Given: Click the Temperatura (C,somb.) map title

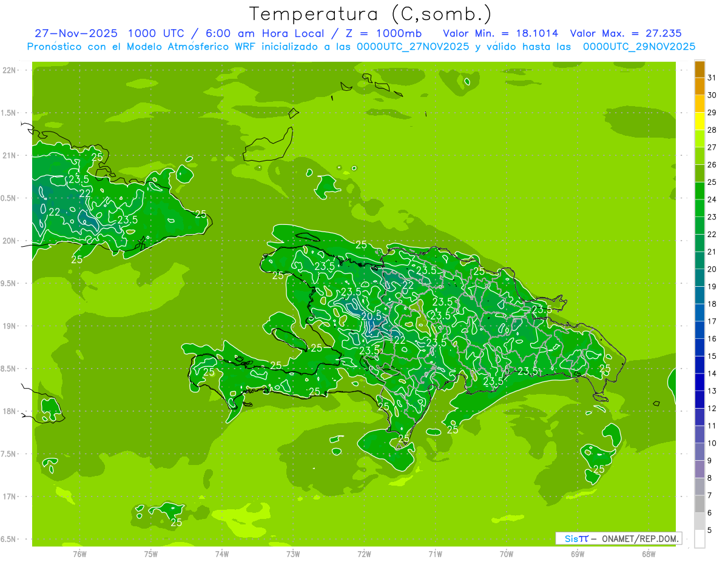Looking at the screenshot, I should pyautogui.click(x=370, y=13).
